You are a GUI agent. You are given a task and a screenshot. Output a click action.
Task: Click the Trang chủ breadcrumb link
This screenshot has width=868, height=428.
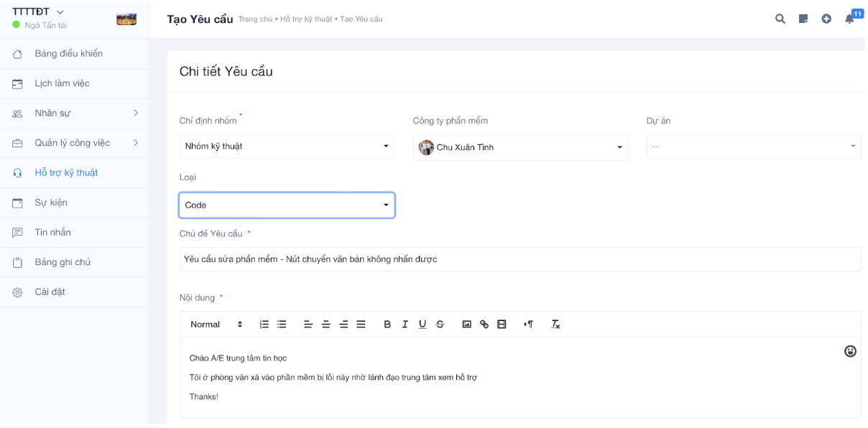254,19
